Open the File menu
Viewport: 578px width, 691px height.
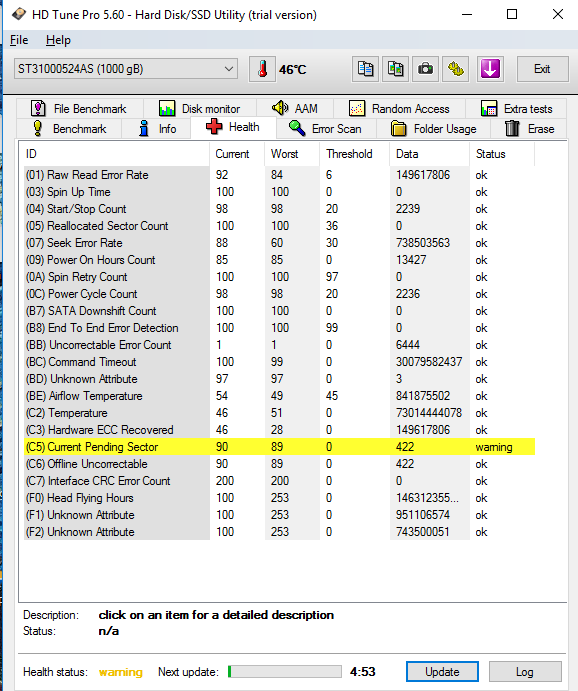point(19,40)
